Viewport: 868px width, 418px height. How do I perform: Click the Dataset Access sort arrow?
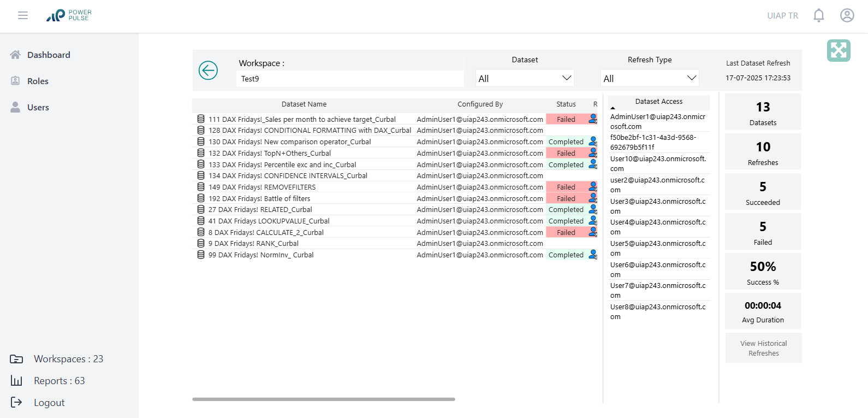click(x=613, y=108)
